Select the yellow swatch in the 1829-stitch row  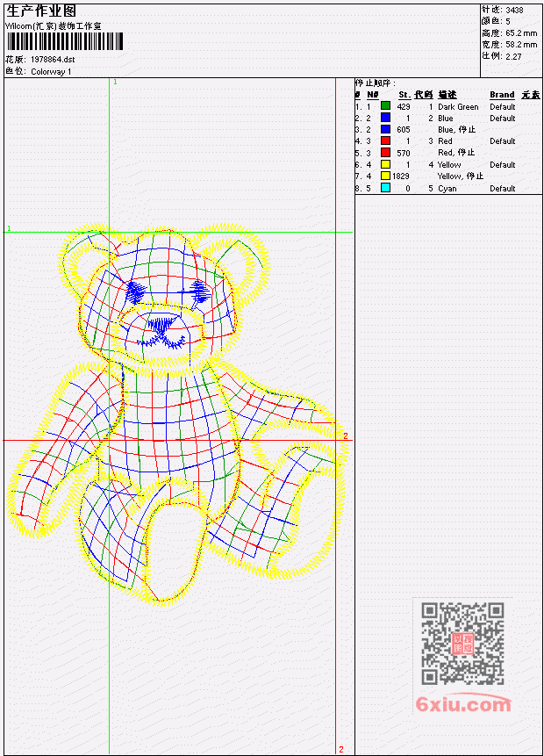click(x=385, y=176)
